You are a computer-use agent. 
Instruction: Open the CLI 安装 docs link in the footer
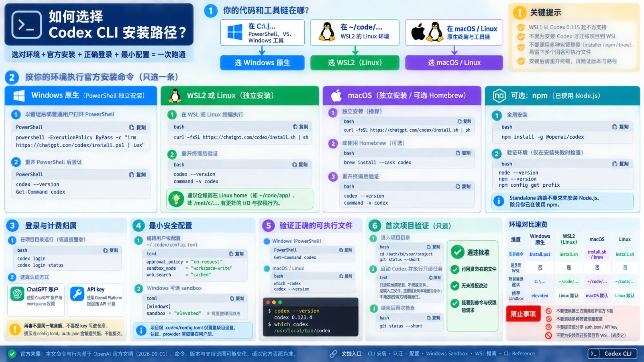click(377, 354)
